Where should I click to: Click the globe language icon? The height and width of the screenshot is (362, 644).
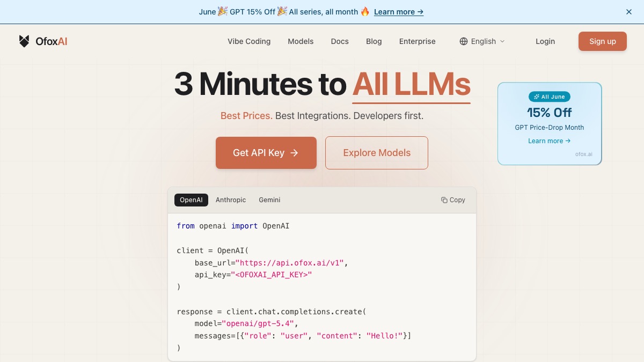coord(464,41)
